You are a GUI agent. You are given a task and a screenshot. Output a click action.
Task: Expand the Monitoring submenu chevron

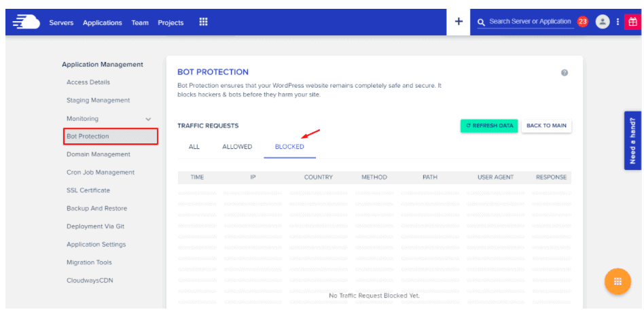click(x=148, y=119)
